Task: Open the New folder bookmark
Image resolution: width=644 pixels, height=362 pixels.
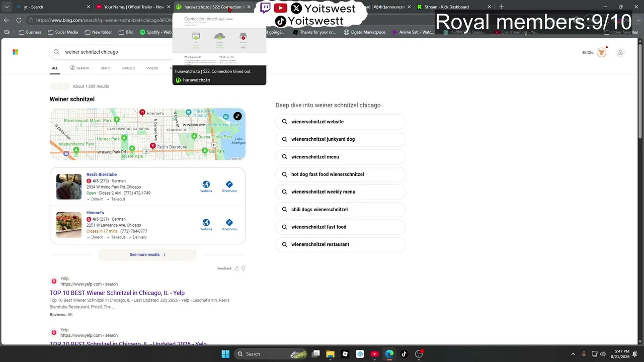Action: click(99, 32)
